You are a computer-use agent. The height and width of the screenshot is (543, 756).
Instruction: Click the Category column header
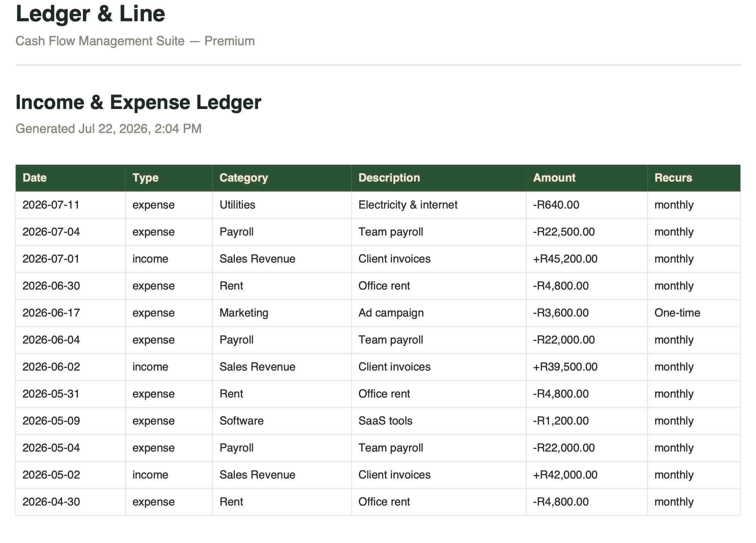[x=282, y=178]
